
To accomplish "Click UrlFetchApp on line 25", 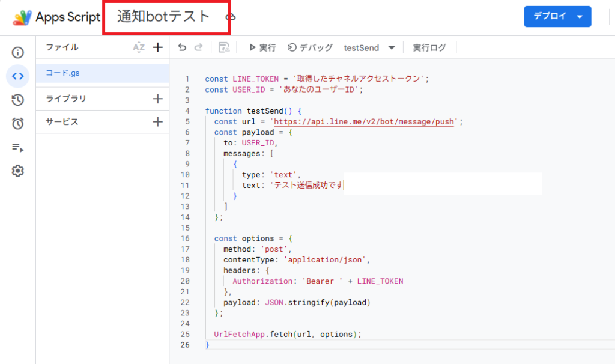I will 239,334.
